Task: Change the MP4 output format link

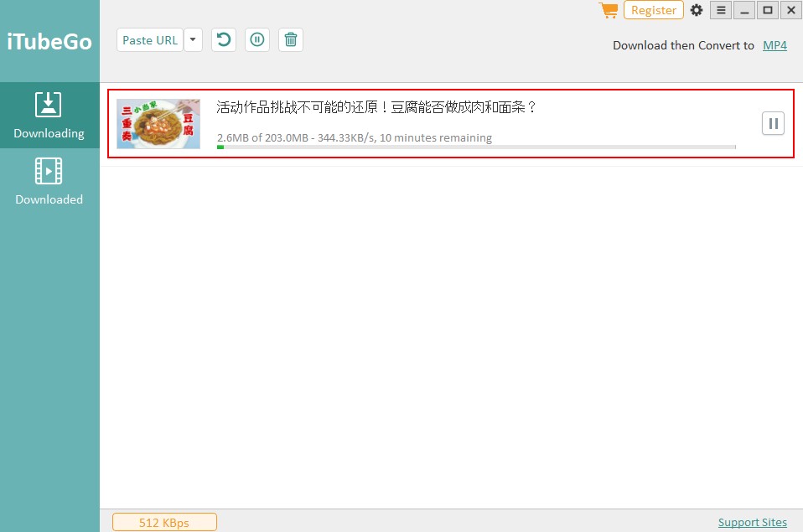Action: [x=775, y=45]
